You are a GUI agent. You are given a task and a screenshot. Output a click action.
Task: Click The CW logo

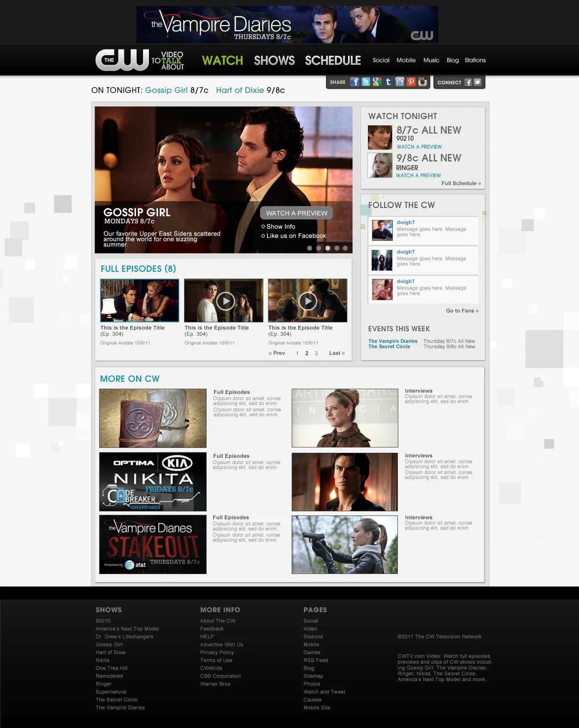(x=122, y=60)
